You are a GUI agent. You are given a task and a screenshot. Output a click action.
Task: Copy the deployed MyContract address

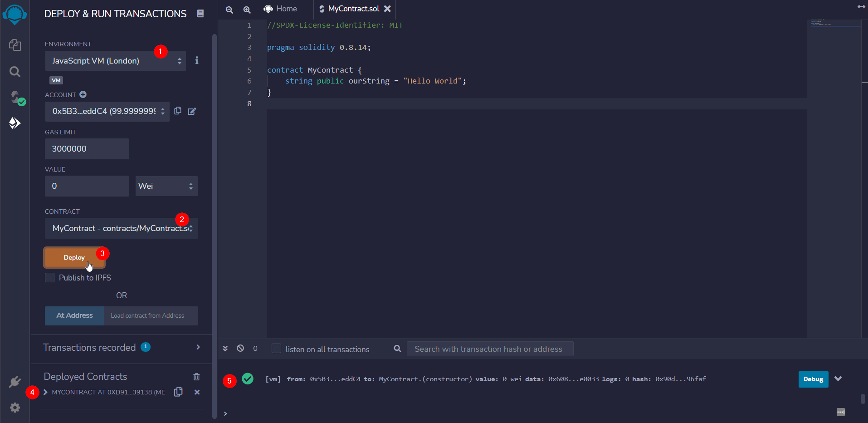coord(178,392)
